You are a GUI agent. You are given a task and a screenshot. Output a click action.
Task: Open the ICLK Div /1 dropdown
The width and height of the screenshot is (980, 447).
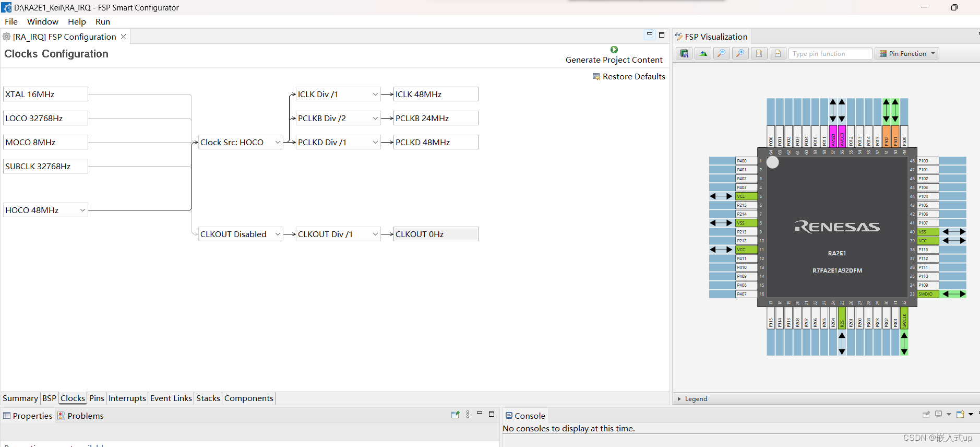pos(338,94)
